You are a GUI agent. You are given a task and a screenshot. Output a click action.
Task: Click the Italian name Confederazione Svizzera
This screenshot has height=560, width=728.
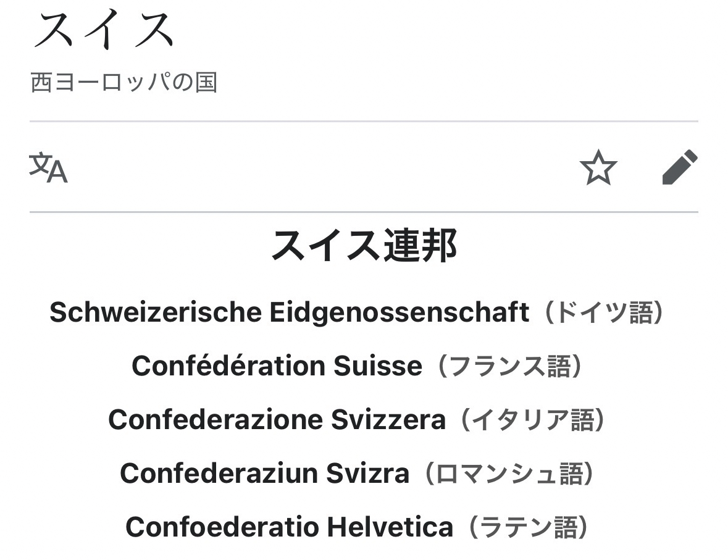[277, 420]
